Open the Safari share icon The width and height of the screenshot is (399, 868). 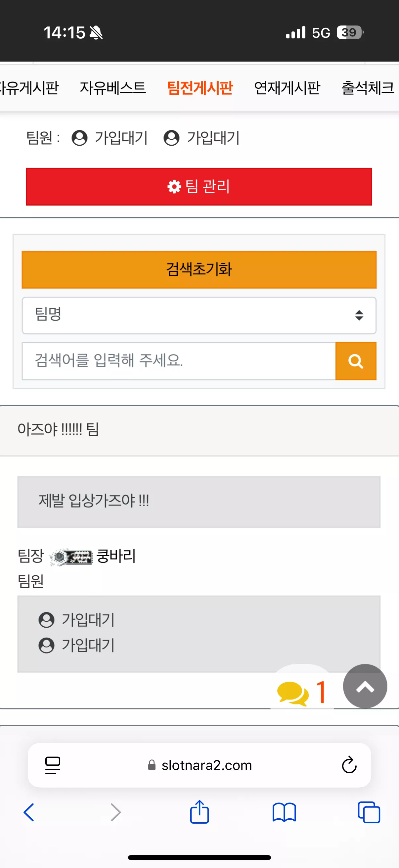[199, 812]
